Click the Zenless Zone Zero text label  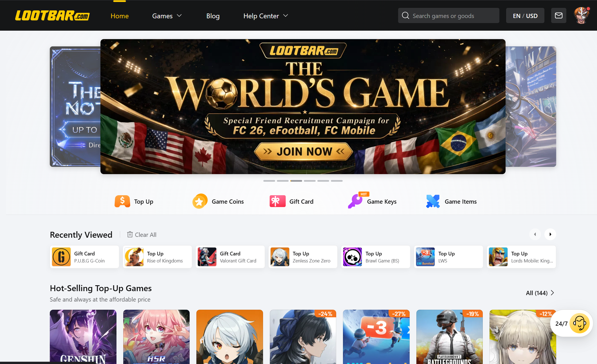[x=311, y=261]
